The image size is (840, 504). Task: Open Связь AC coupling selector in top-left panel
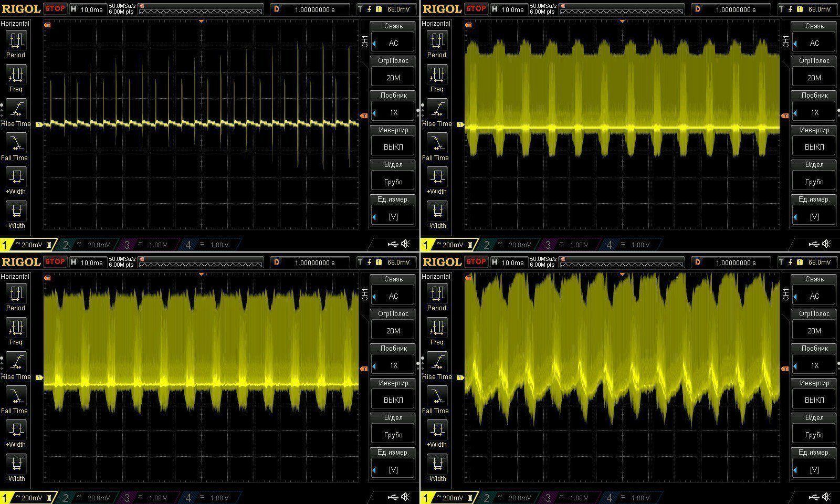click(x=393, y=43)
